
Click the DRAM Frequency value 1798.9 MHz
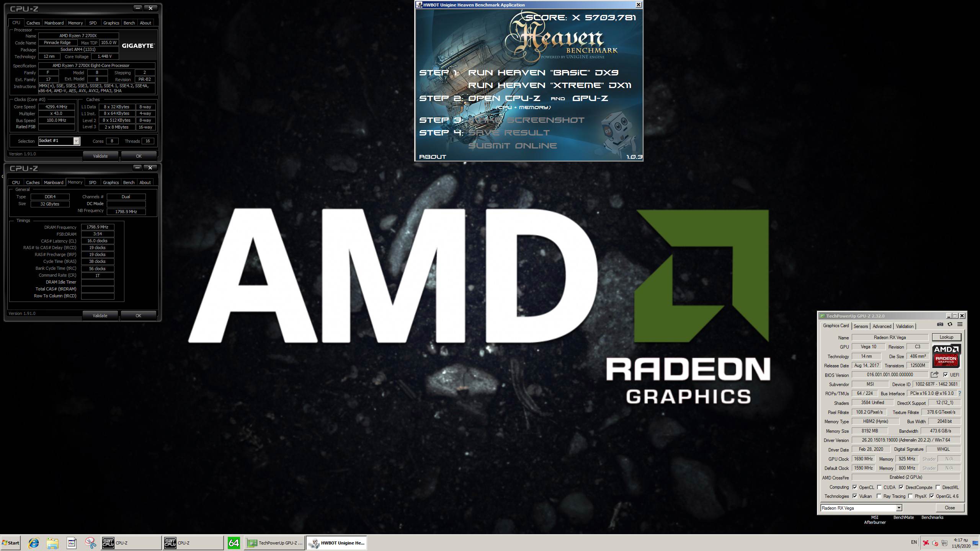pos(98,227)
